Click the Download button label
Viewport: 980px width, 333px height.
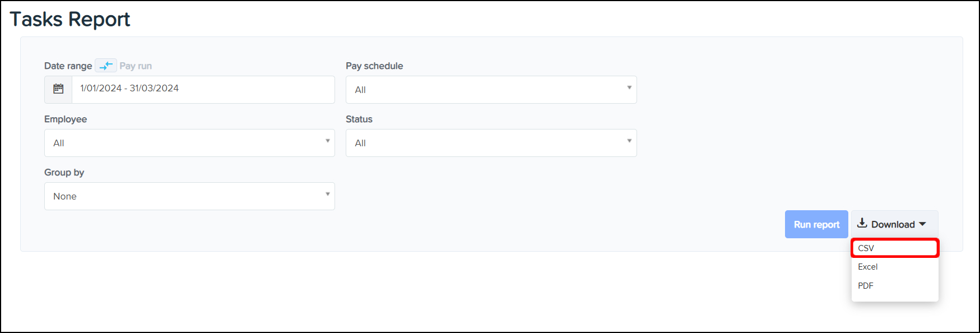click(x=893, y=224)
